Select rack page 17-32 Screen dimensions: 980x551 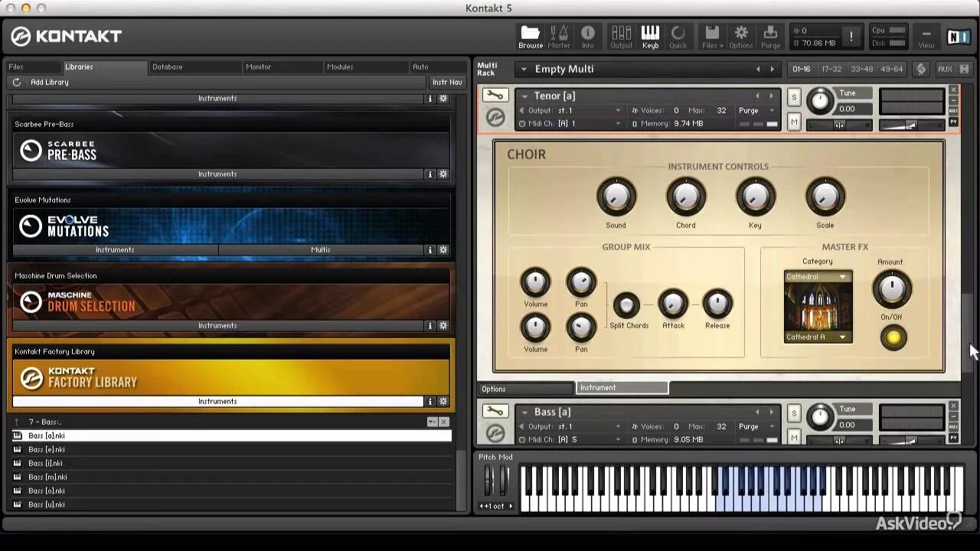tap(831, 69)
